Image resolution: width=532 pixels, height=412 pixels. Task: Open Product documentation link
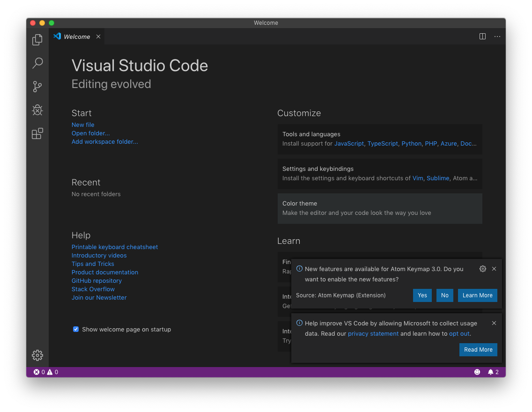[x=104, y=272]
